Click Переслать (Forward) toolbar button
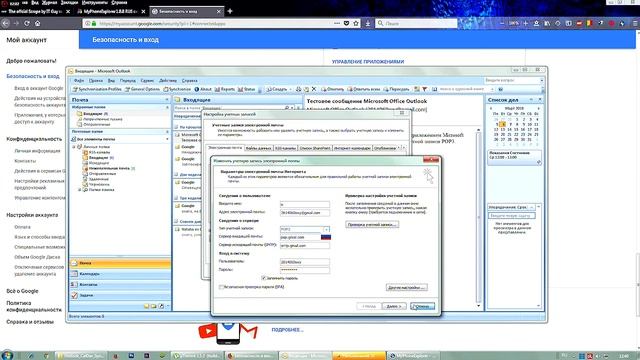This screenshot has width=640, height=360. tap(396, 89)
